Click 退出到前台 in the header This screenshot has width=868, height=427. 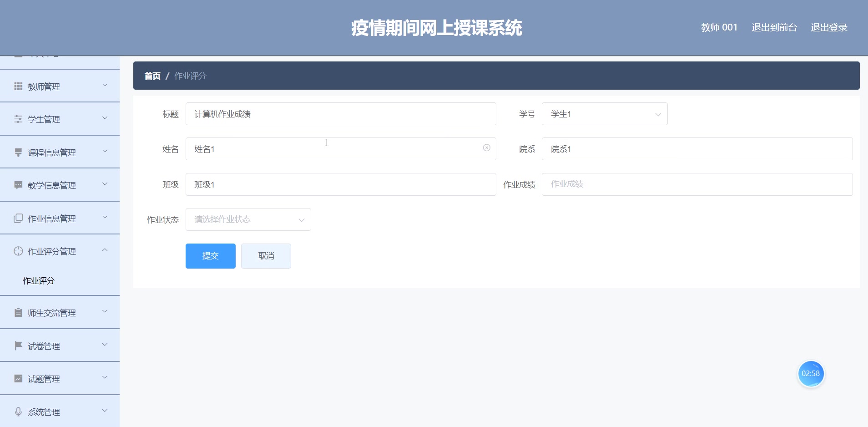[774, 27]
